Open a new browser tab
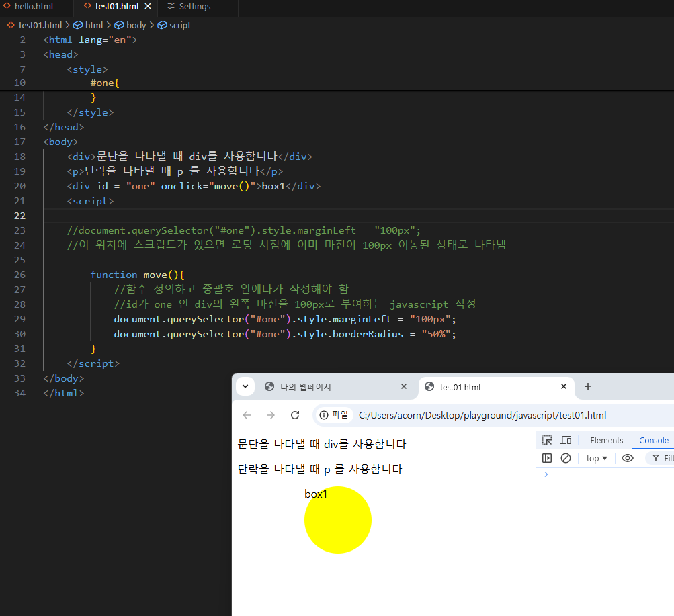Screen dimensions: 674x616 click(x=587, y=386)
